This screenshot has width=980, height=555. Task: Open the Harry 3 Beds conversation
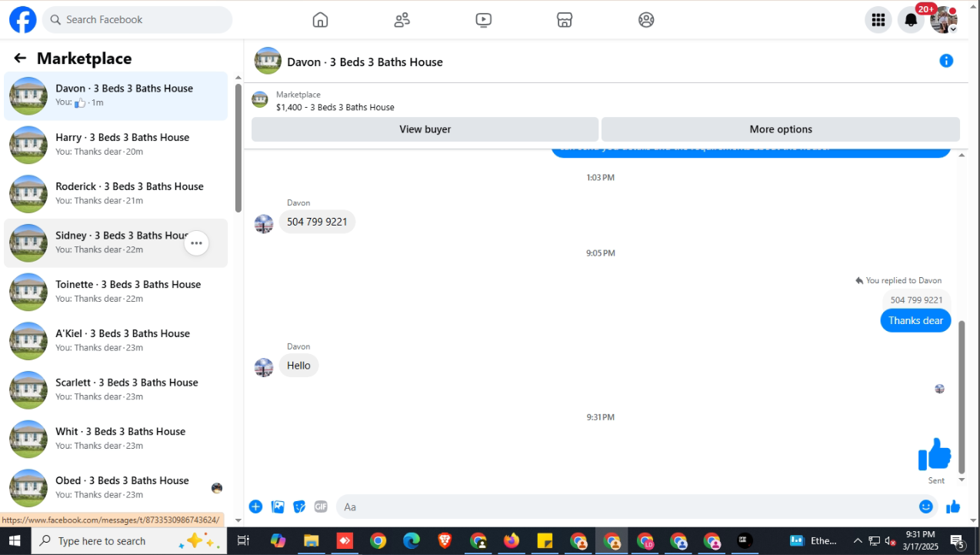[115, 145]
